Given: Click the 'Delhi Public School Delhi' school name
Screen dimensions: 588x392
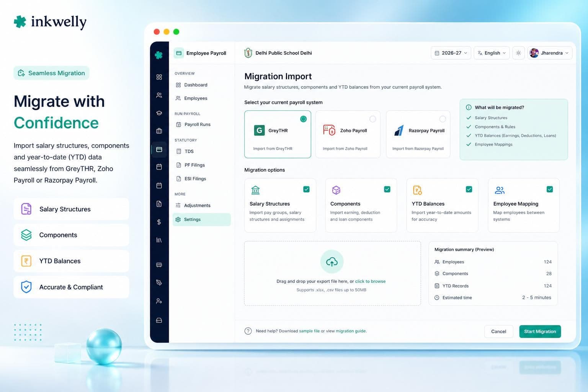Looking at the screenshot, I should click(x=284, y=53).
